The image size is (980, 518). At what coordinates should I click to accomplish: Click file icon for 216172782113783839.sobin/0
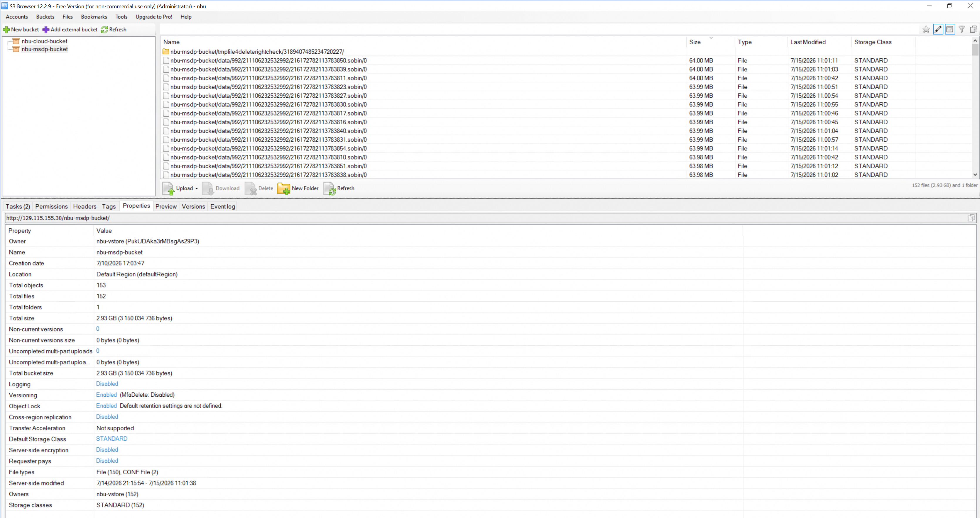point(166,69)
